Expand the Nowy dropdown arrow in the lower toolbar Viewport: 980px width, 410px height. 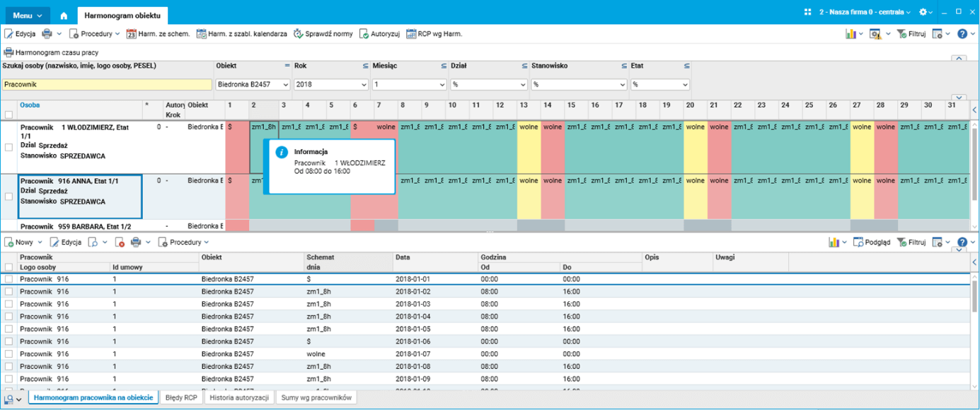tap(40, 242)
